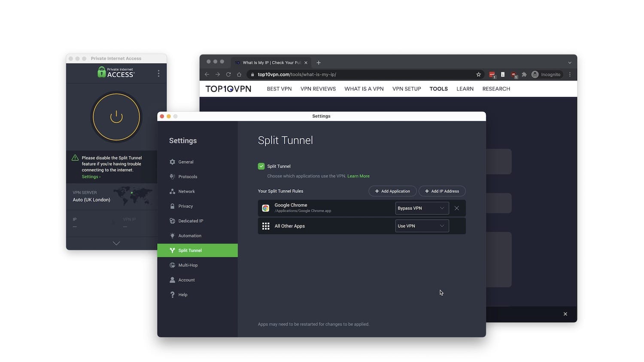Click the Add IP Address button
This screenshot has width=644, height=362.
442,191
